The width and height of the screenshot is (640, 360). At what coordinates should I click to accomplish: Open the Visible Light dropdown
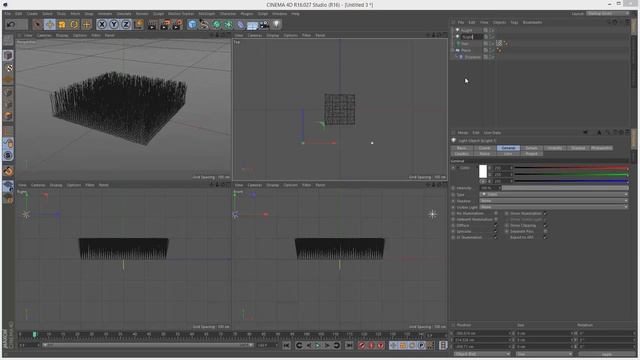tap(554, 207)
